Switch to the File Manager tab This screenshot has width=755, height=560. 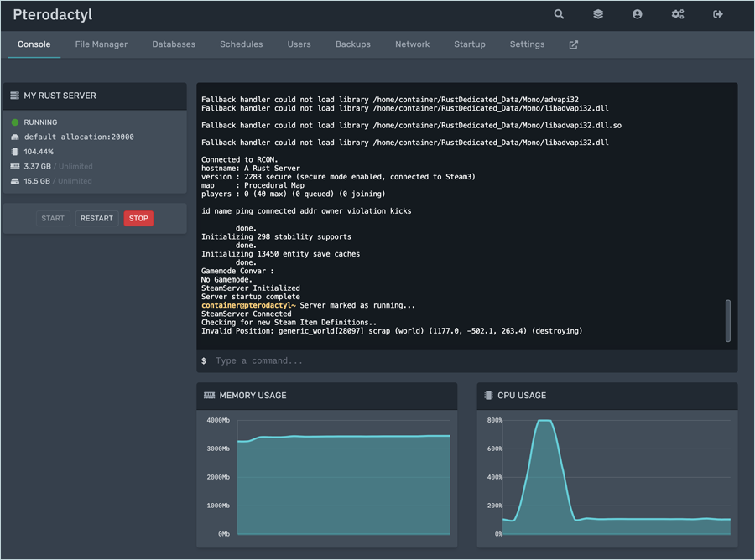102,44
